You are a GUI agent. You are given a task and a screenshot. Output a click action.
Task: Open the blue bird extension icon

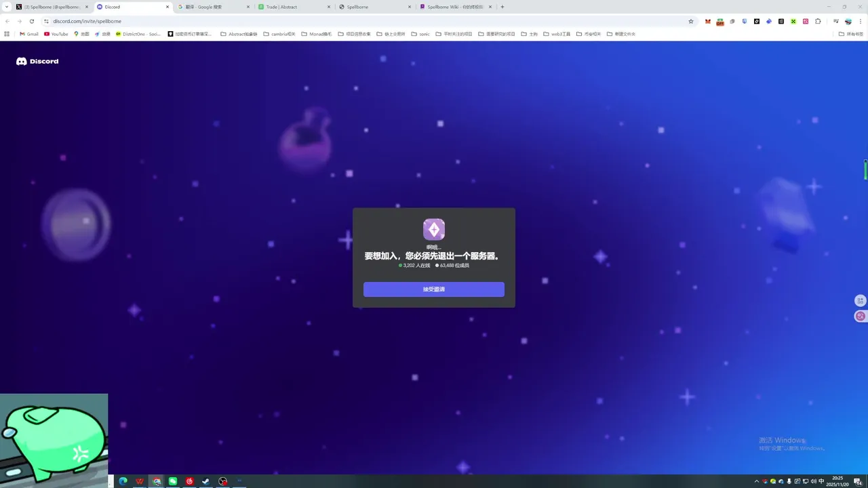(769, 21)
